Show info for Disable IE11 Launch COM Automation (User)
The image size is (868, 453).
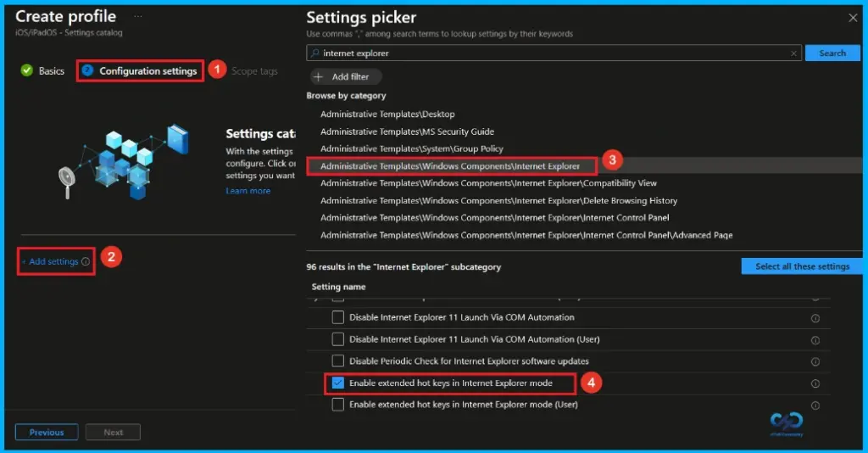pos(815,340)
